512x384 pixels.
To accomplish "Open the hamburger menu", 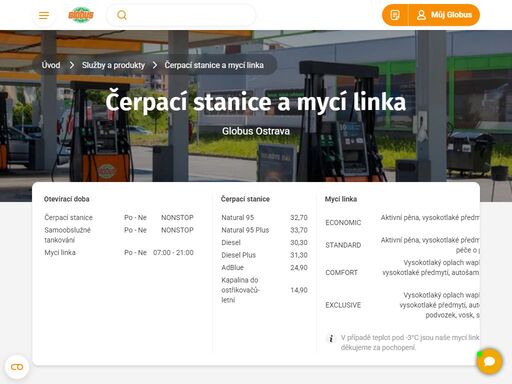I will pos(44,15).
